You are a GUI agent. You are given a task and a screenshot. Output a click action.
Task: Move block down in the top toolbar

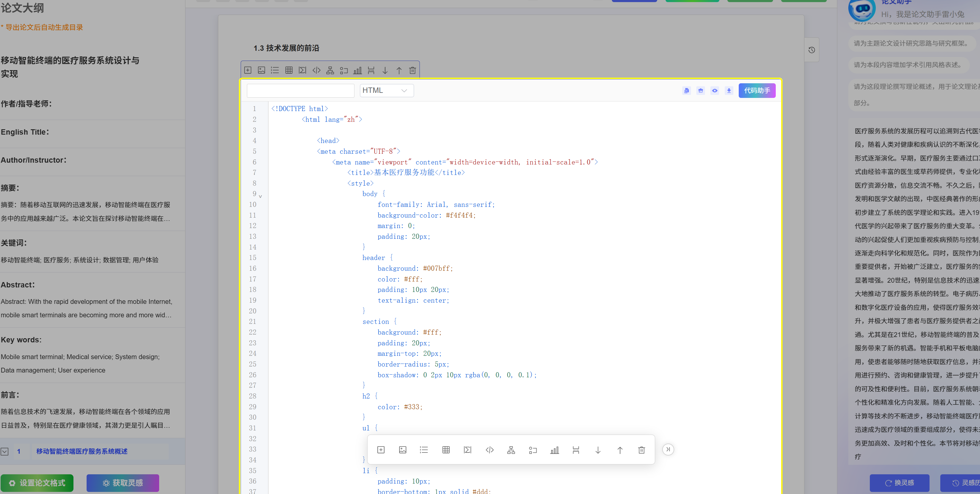click(x=385, y=70)
